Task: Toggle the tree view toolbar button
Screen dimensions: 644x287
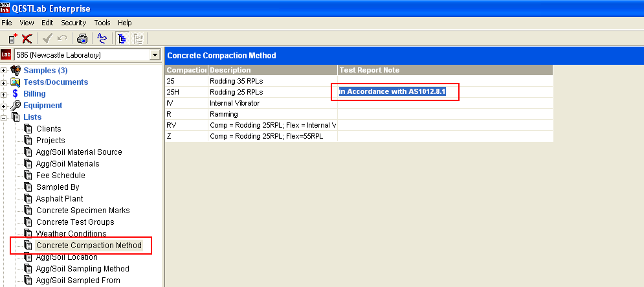Action: point(122,39)
